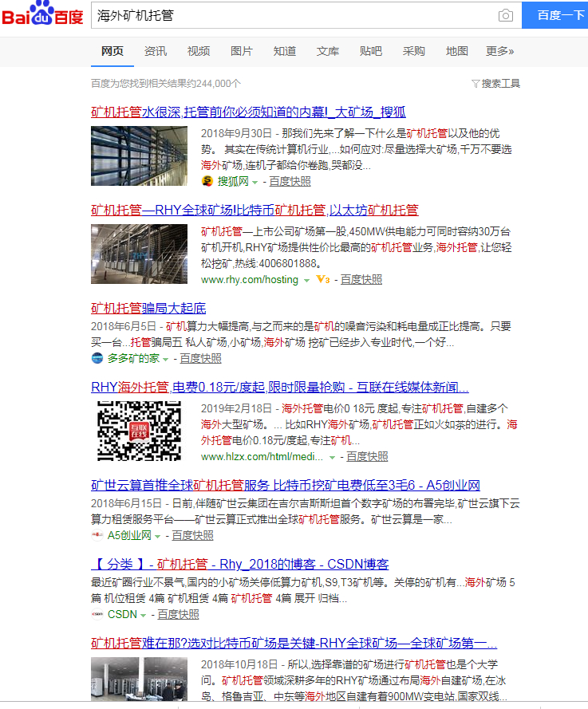Click the 多多矿的家 site icon
Screen dimensions: 588x709
point(97,359)
